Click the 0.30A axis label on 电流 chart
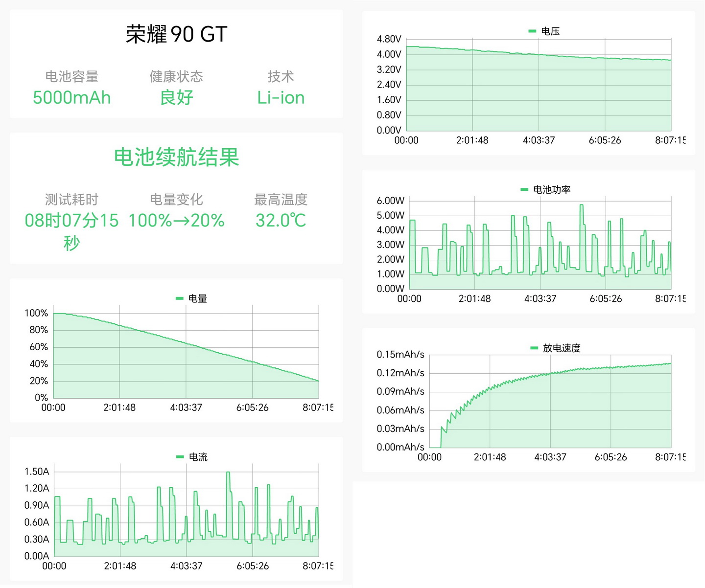705x588 pixels. 37,539
